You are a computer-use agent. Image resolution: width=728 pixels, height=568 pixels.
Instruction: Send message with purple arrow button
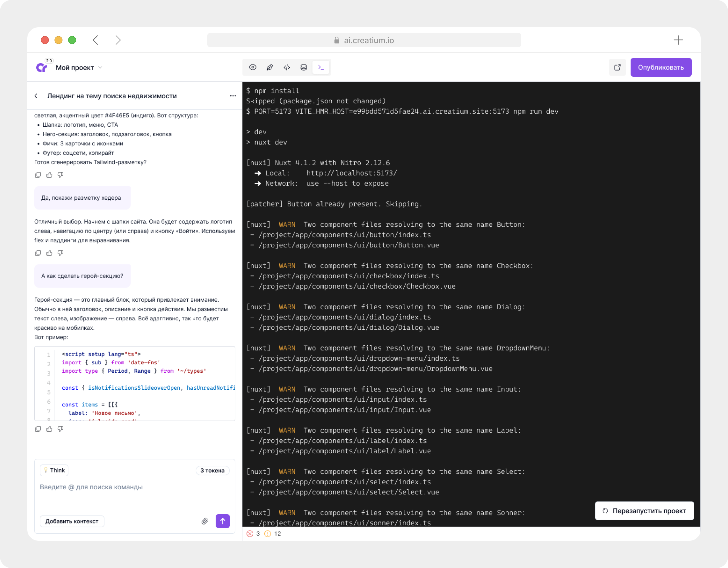coord(223,521)
